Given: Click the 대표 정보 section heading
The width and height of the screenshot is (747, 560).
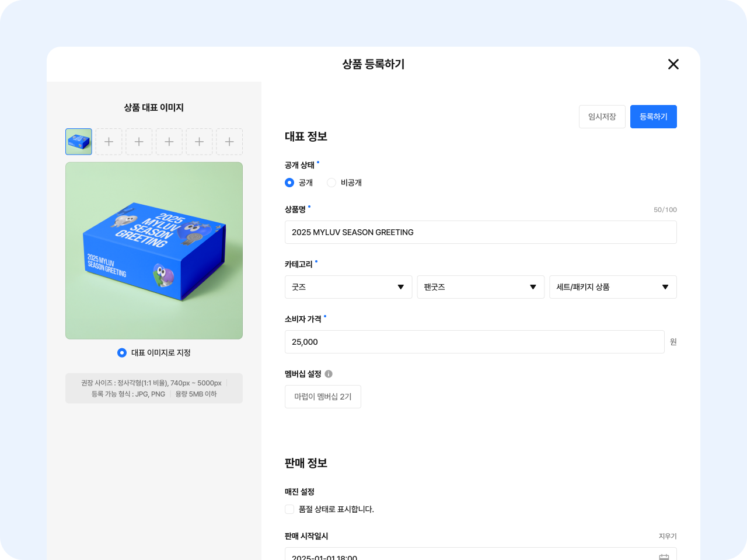Looking at the screenshot, I should point(306,136).
